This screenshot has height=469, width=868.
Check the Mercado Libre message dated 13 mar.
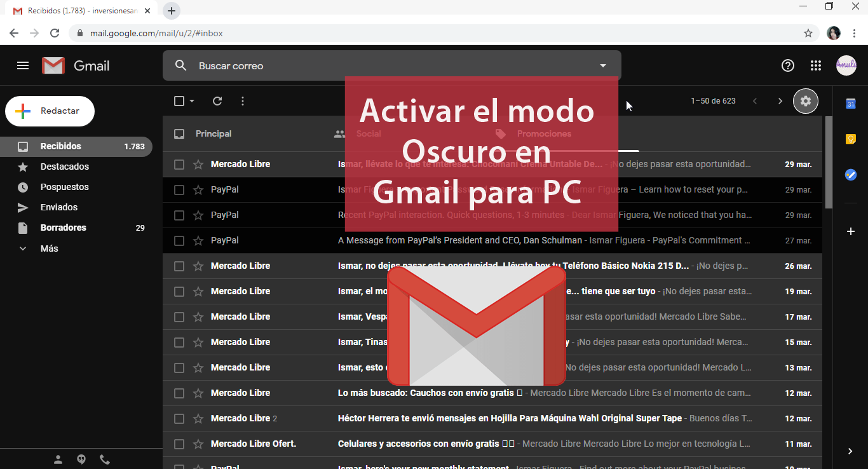point(179,368)
